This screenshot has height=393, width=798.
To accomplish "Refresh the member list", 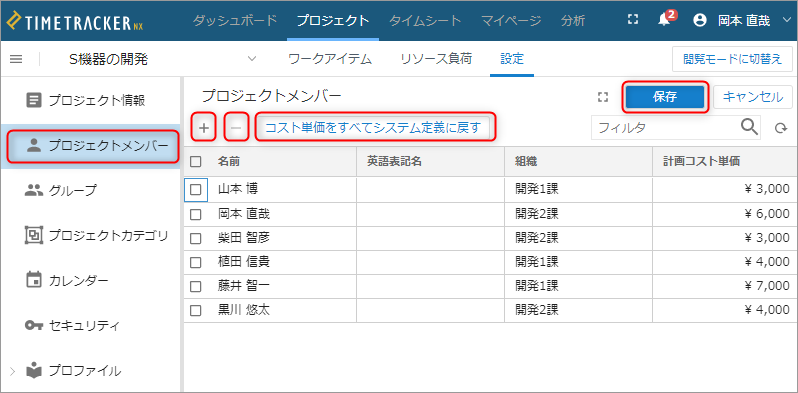I will coord(781,128).
